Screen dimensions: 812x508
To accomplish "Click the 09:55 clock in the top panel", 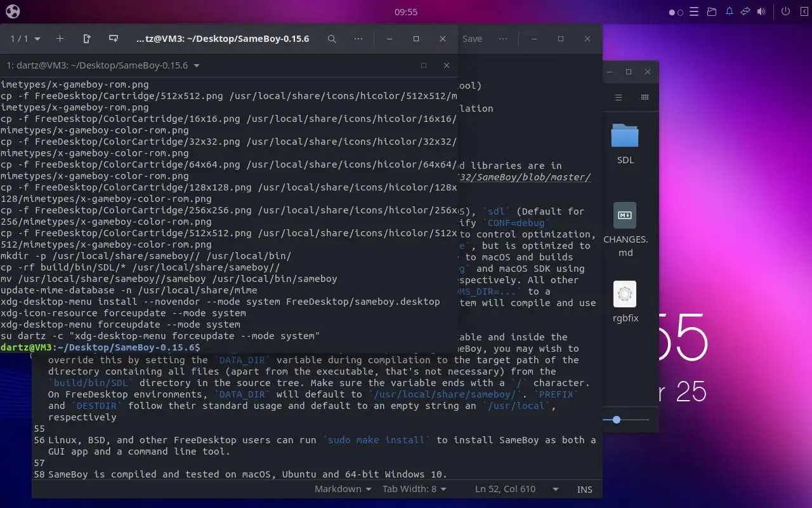I will click(x=406, y=11).
